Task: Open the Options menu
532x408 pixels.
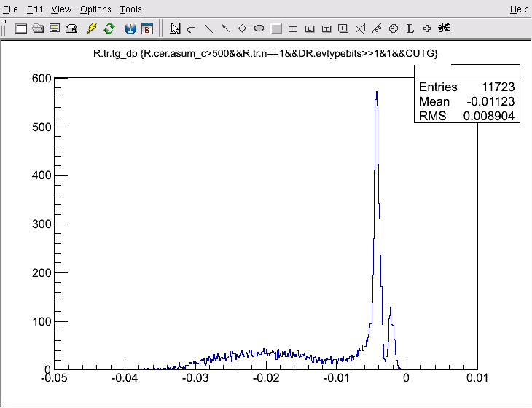Action: (95, 9)
